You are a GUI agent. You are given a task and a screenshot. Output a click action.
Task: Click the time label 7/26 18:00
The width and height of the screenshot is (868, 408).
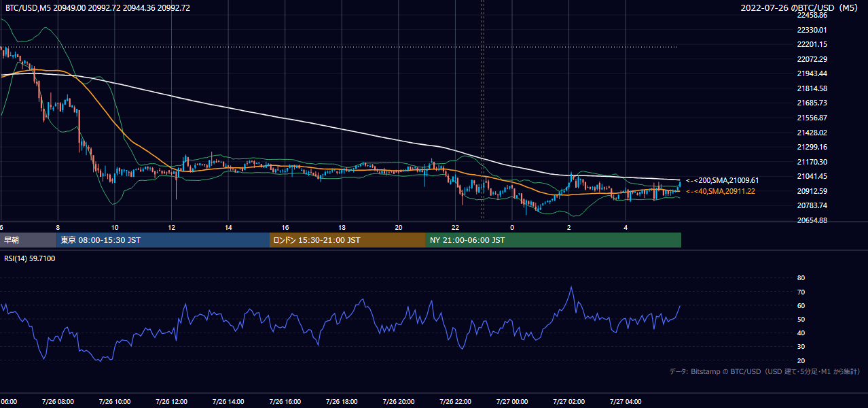pyautogui.click(x=342, y=402)
